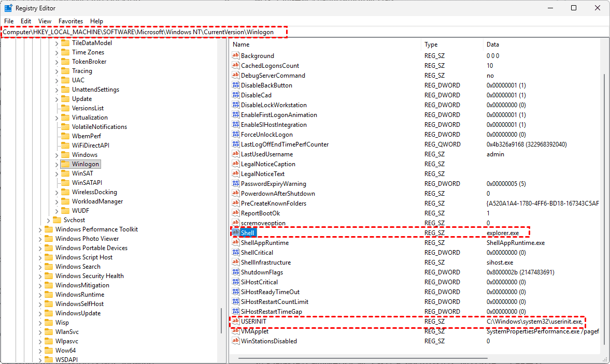Click the folder icon next to WUDF
This screenshot has width=610, height=364.
coord(65,211)
